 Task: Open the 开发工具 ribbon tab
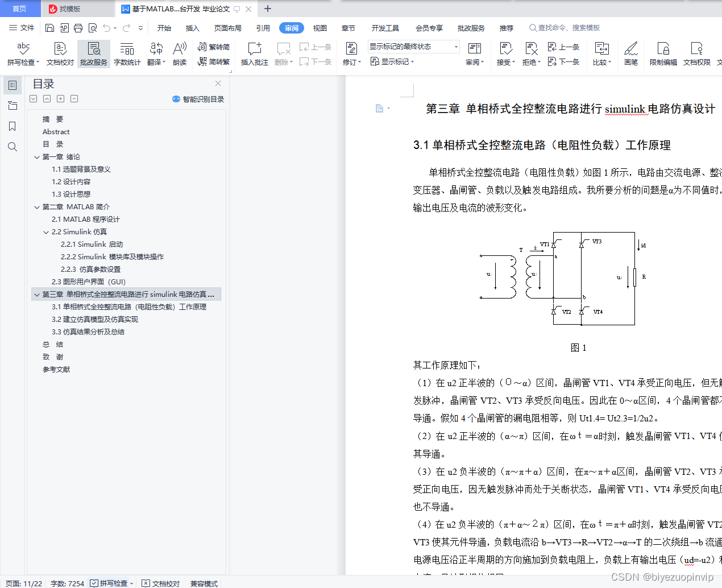tap(387, 27)
